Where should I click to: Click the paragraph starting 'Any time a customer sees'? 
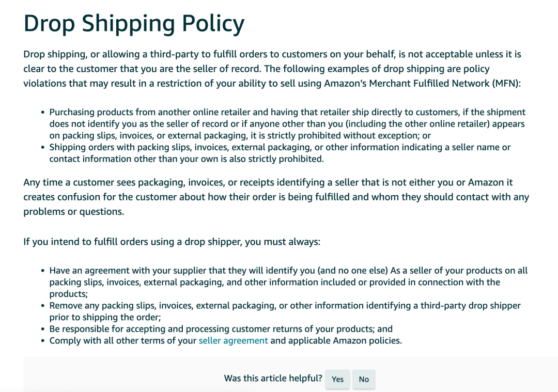point(276,197)
